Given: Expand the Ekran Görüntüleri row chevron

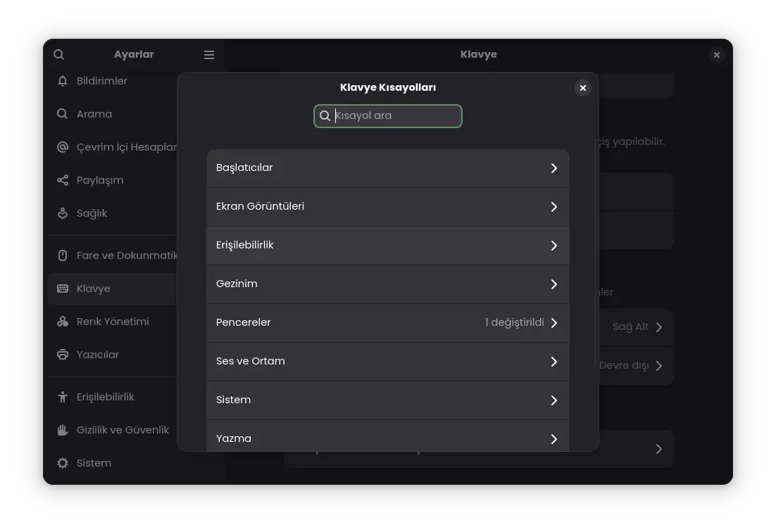Looking at the screenshot, I should 553,207.
